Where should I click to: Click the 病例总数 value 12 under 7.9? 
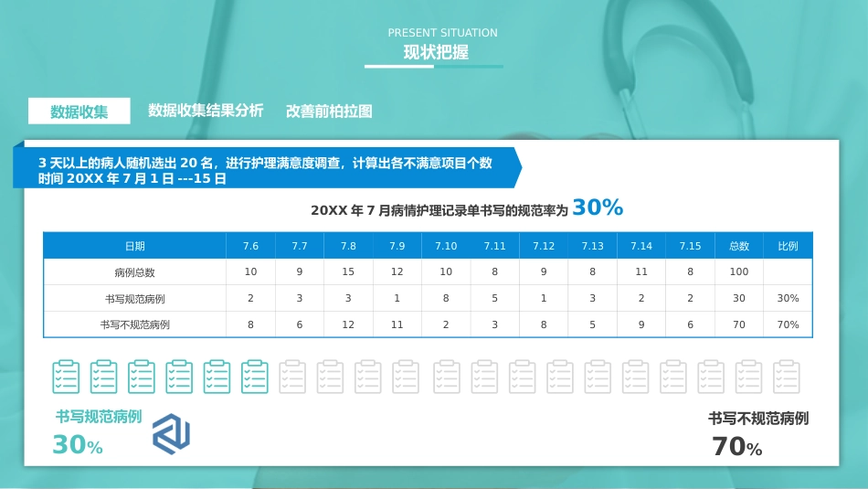pos(397,271)
